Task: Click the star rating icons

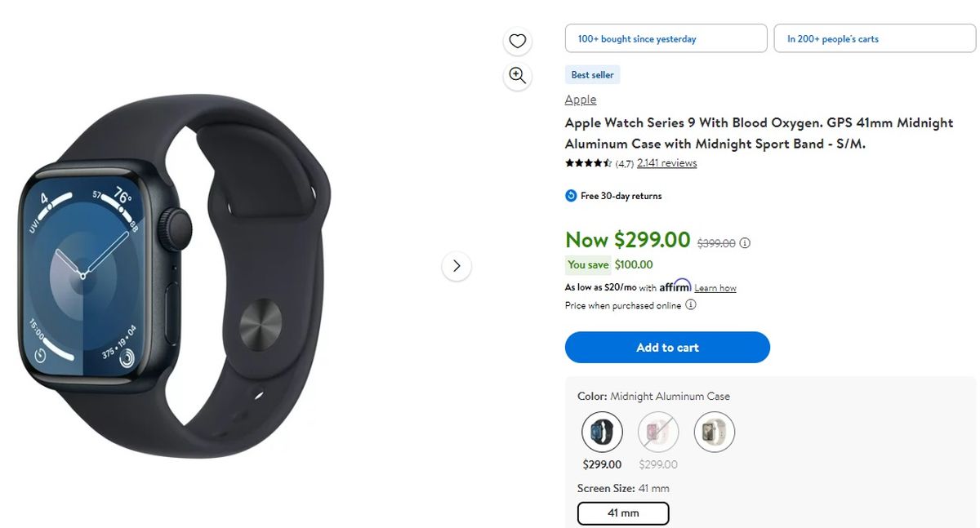Action: pyautogui.click(x=588, y=163)
